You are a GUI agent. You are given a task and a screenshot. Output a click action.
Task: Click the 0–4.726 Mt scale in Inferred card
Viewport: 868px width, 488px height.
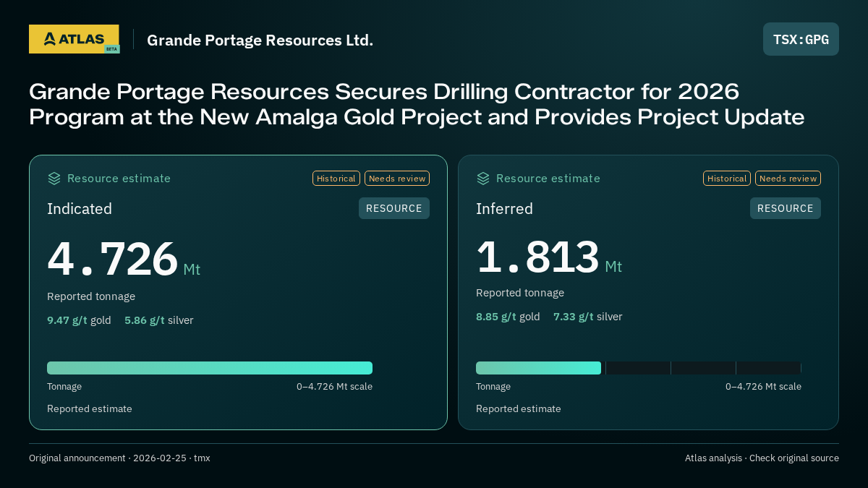coord(763,387)
